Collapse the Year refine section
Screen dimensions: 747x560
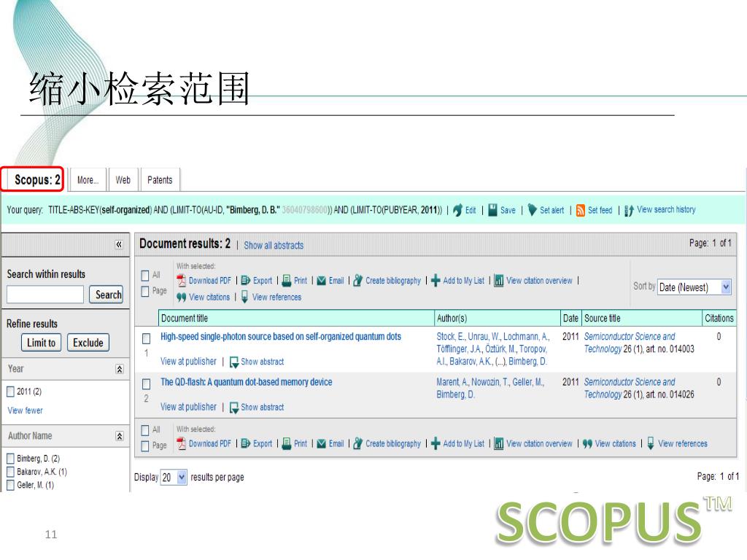[120, 369]
